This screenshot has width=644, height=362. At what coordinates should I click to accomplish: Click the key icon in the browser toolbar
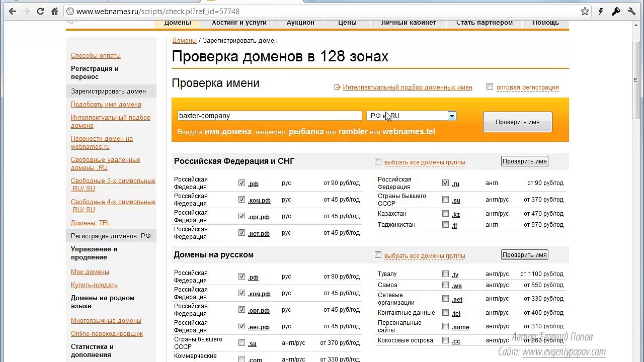pyautogui.click(x=616, y=11)
